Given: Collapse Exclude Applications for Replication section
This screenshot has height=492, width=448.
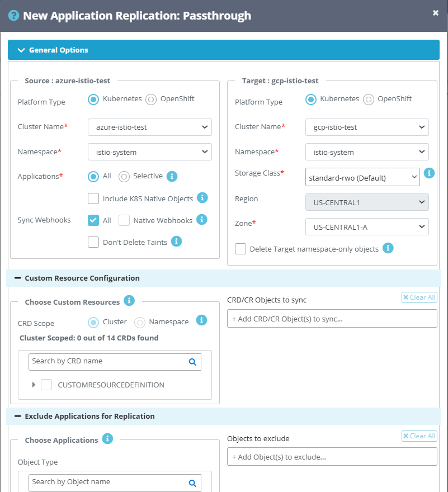Looking at the screenshot, I should 17,416.
